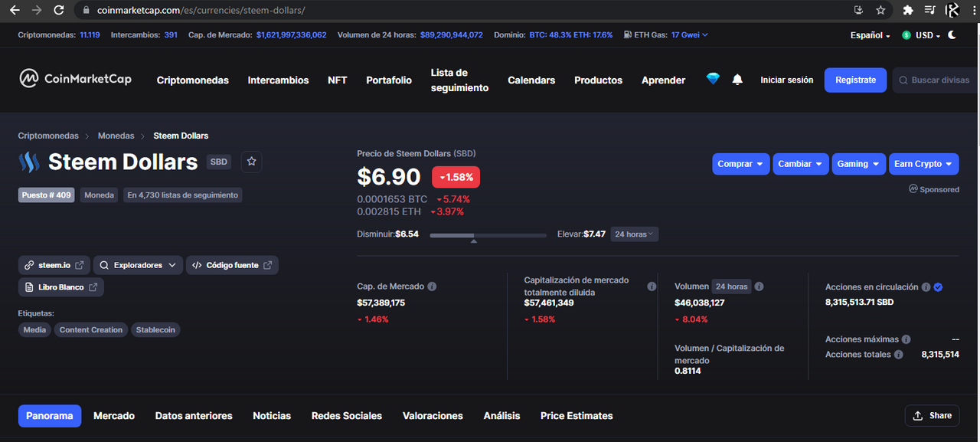Open the diamond rewards icon
This screenshot has height=442, width=980.
(713, 79)
